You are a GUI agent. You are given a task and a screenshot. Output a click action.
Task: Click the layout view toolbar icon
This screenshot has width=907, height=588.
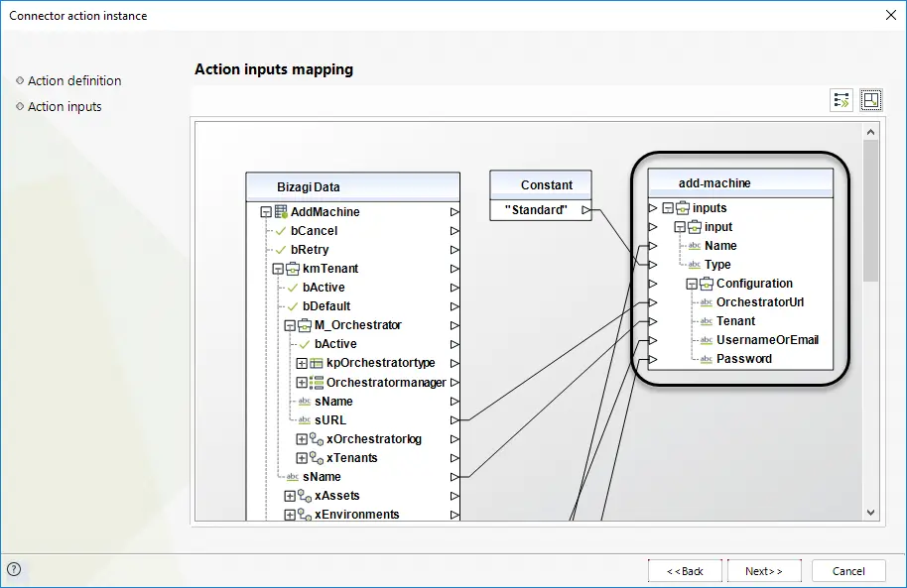click(x=870, y=100)
